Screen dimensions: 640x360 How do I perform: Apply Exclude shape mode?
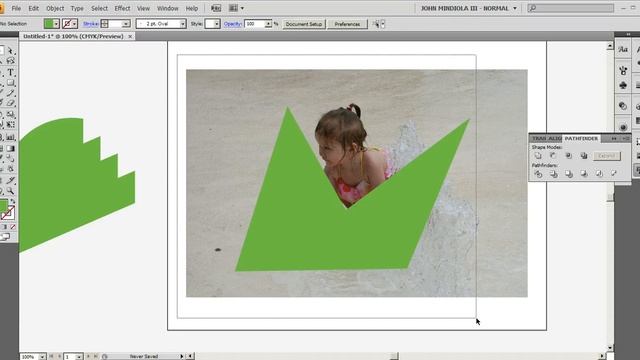click(584, 156)
